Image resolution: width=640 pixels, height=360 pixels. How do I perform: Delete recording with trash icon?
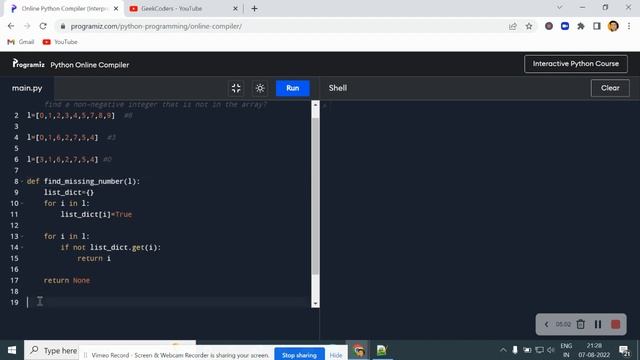point(580,324)
